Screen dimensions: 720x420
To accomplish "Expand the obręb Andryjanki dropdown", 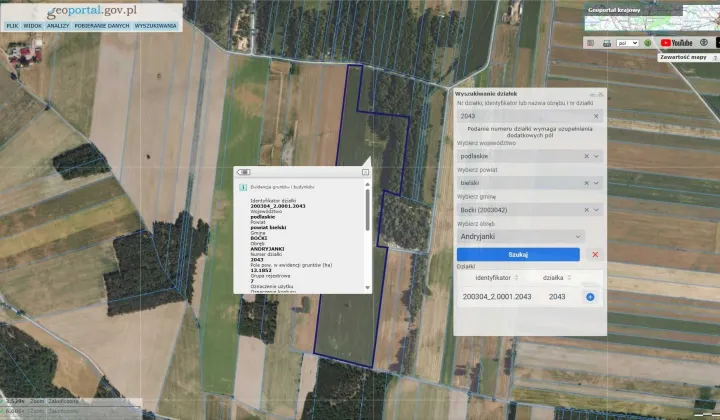I will click(580, 237).
